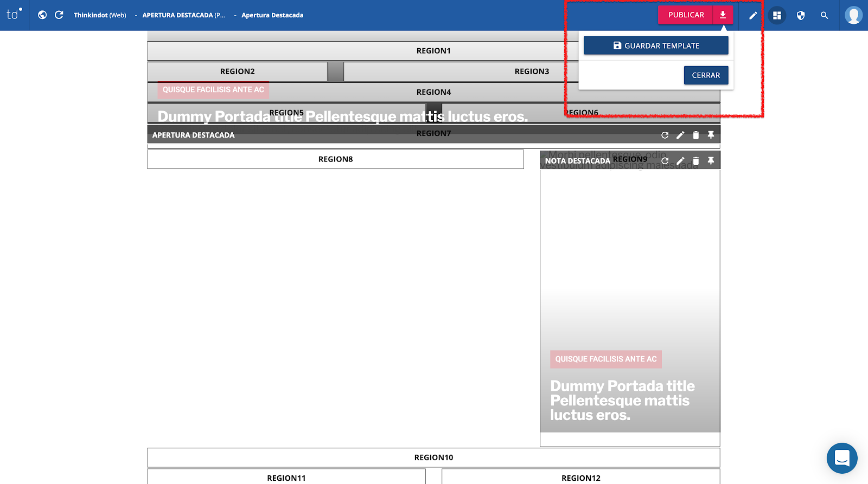Viewport: 868px width, 484px height.
Task: Click GUARDAR TEMPLATE button
Action: 656,46
